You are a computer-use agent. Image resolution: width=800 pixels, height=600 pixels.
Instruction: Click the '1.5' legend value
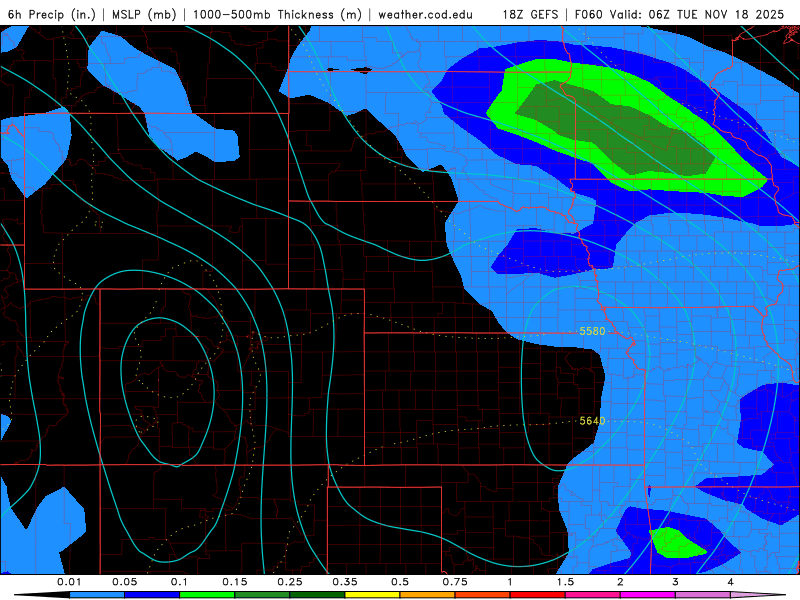565,582
